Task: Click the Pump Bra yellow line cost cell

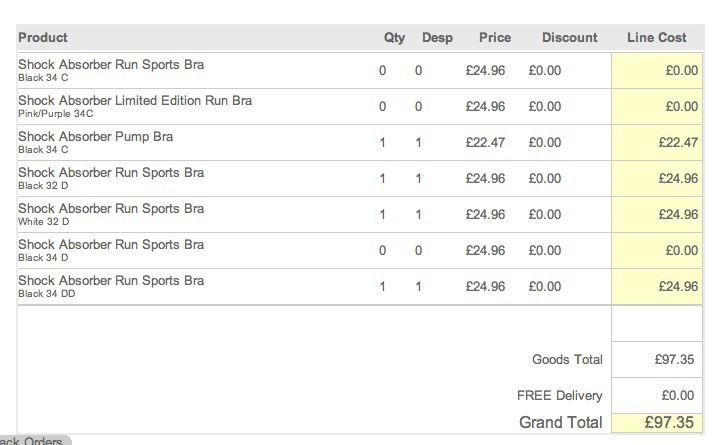Action: pos(658,143)
